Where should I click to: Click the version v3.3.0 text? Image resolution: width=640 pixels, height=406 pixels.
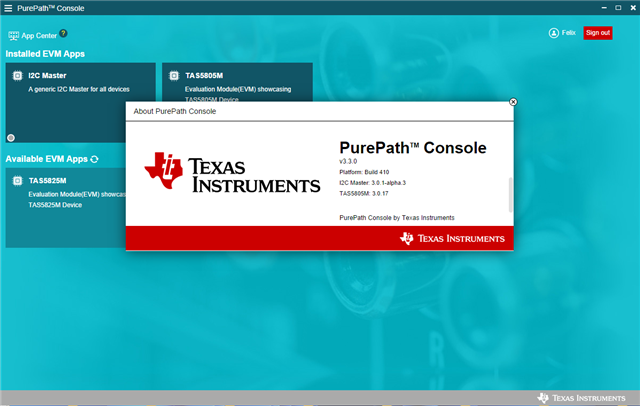(348, 161)
